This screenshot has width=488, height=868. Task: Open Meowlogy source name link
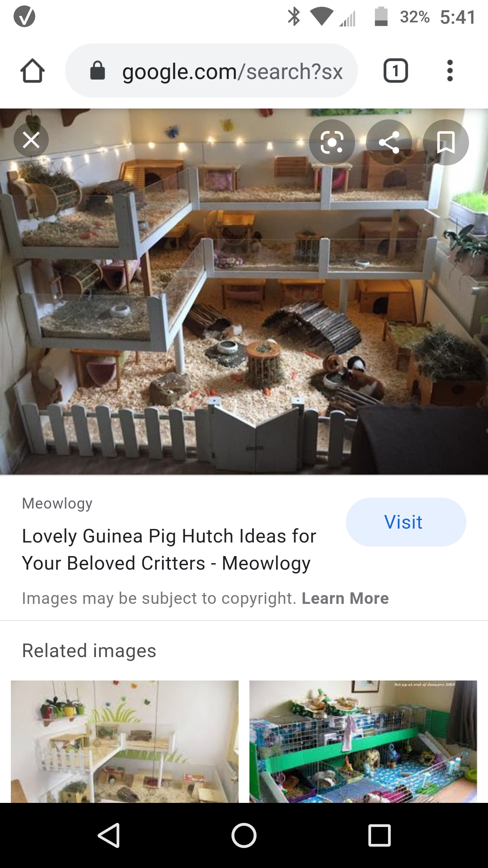pos(57,504)
